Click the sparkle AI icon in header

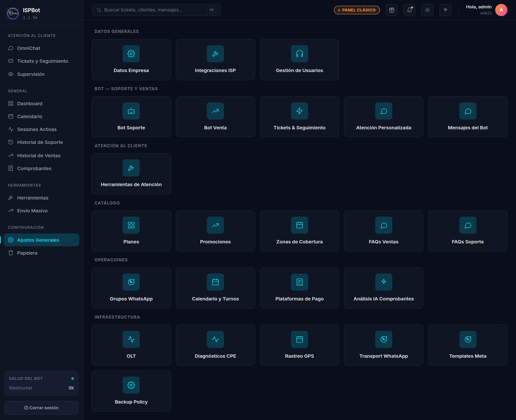tap(445, 10)
